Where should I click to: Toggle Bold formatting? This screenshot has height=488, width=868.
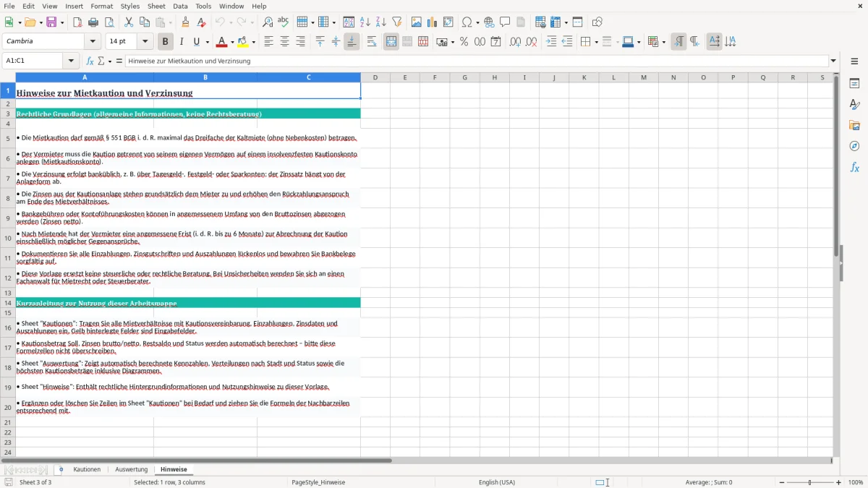click(166, 42)
